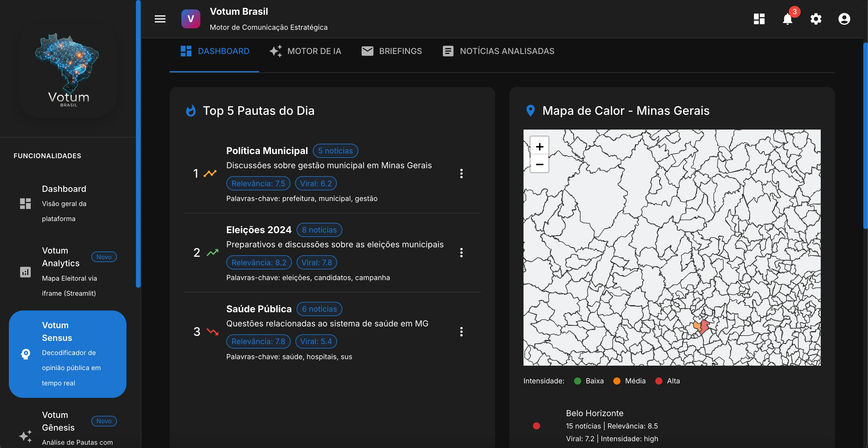
Task: Click the purple V app logo
Action: click(191, 19)
